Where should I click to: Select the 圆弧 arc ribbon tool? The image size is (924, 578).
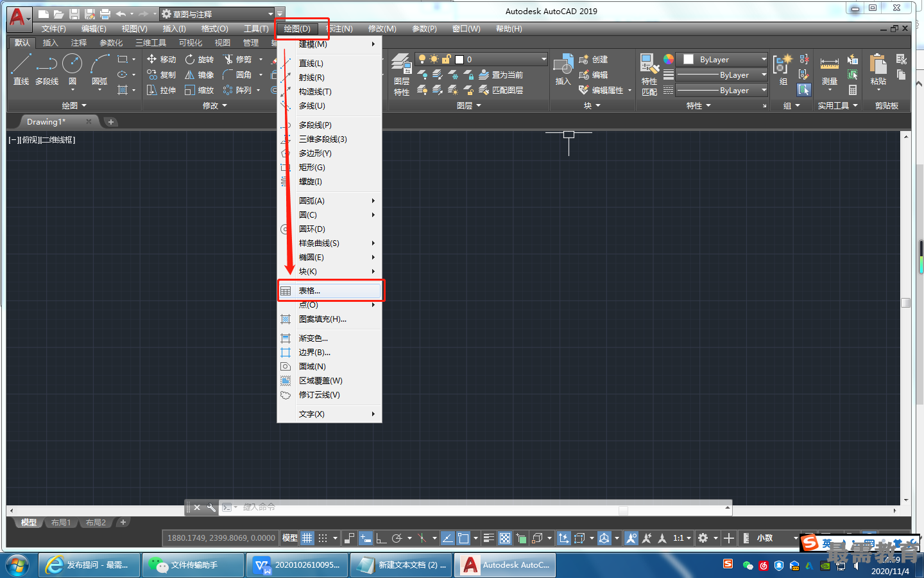(x=99, y=69)
